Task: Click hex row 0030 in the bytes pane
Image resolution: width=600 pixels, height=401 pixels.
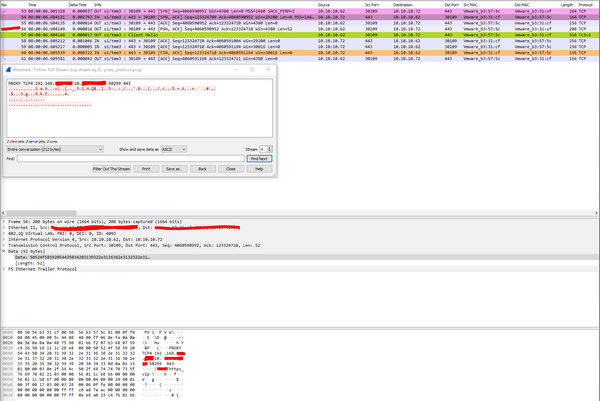Action: pos(93,348)
